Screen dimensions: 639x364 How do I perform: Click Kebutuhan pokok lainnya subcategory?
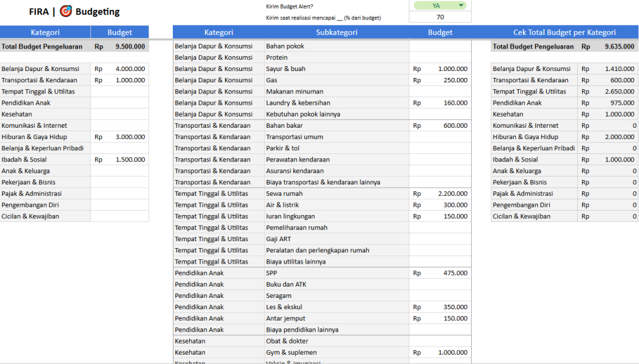pos(336,115)
